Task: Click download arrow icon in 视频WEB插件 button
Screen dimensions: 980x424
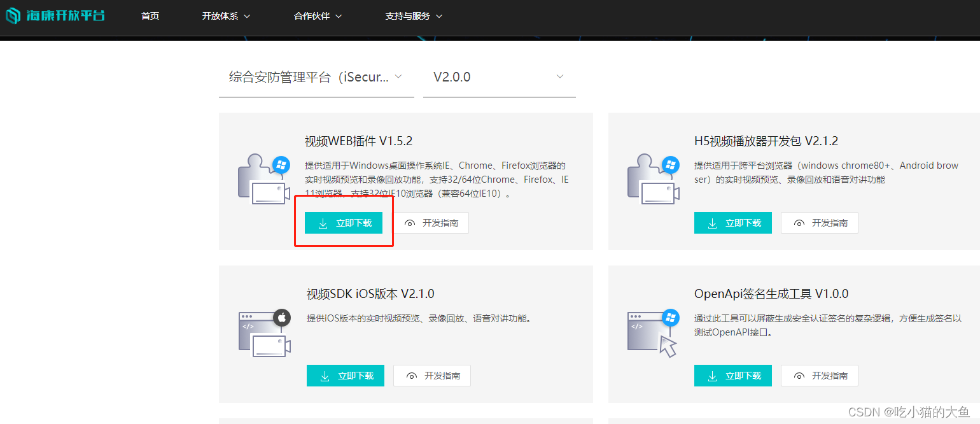Action: (x=323, y=223)
